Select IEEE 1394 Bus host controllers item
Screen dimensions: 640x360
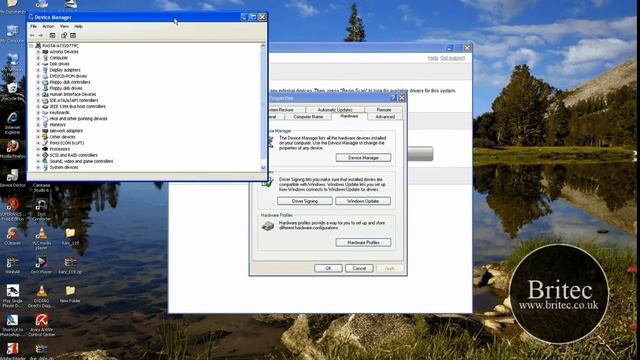tap(78, 107)
